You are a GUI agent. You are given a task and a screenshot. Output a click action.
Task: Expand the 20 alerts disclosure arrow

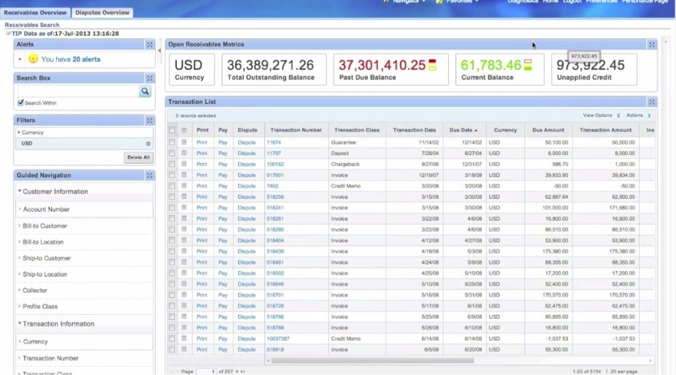tap(20, 59)
